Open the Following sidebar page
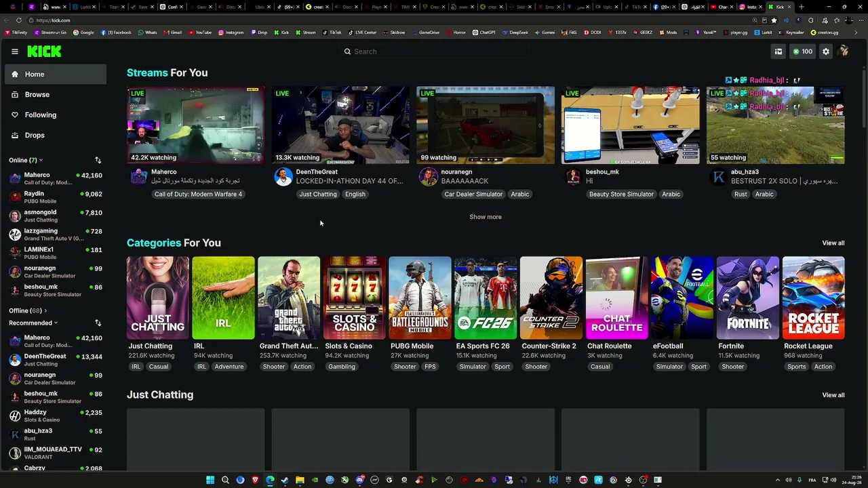This screenshot has height=488, width=868. click(56, 115)
